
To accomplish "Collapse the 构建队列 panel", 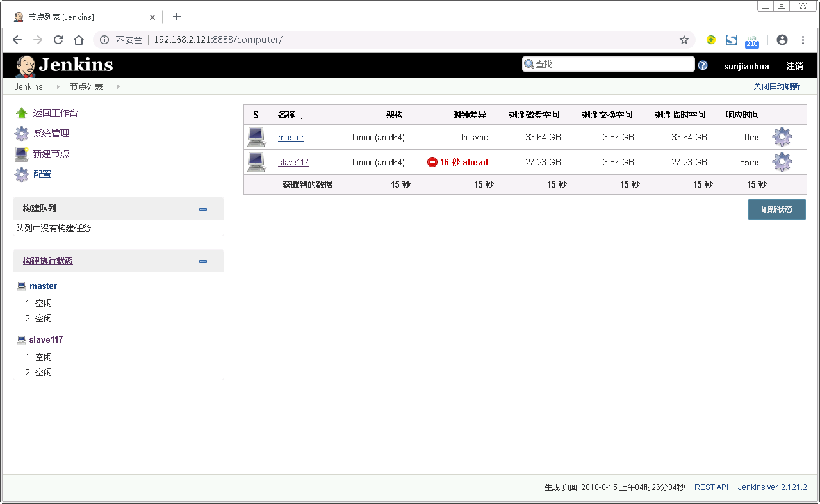I will click(203, 209).
